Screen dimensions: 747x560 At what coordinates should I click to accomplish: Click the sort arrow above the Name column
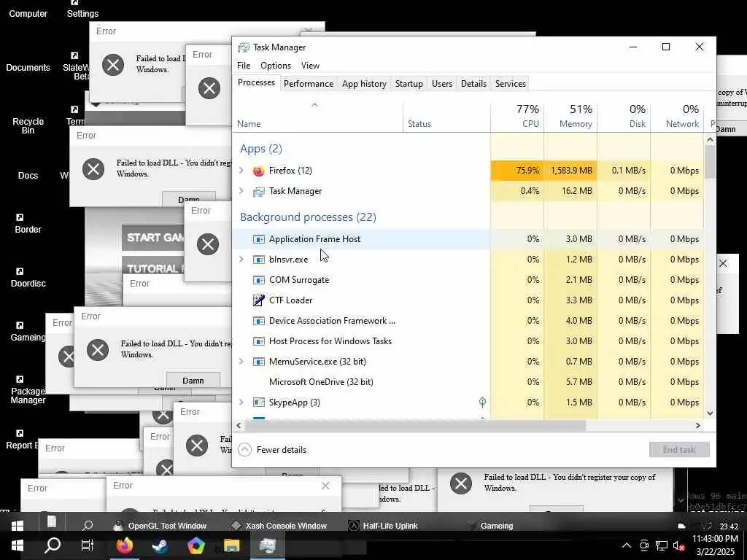(314, 105)
